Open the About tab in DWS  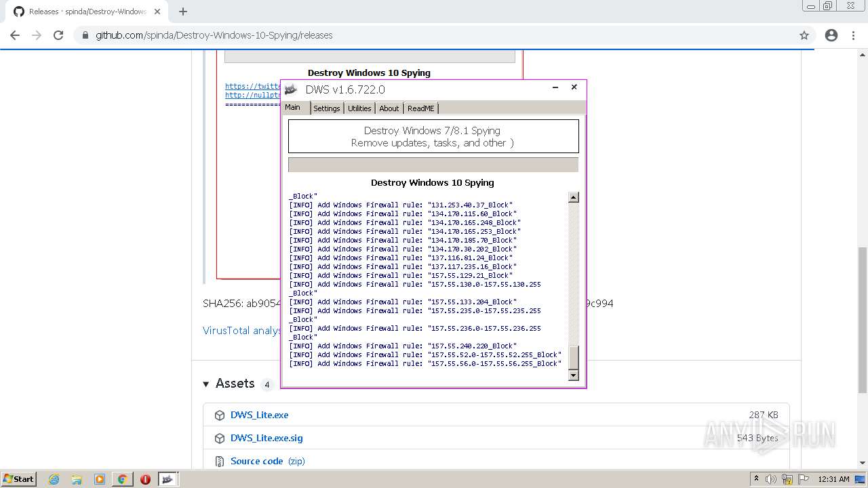tap(389, 108)
